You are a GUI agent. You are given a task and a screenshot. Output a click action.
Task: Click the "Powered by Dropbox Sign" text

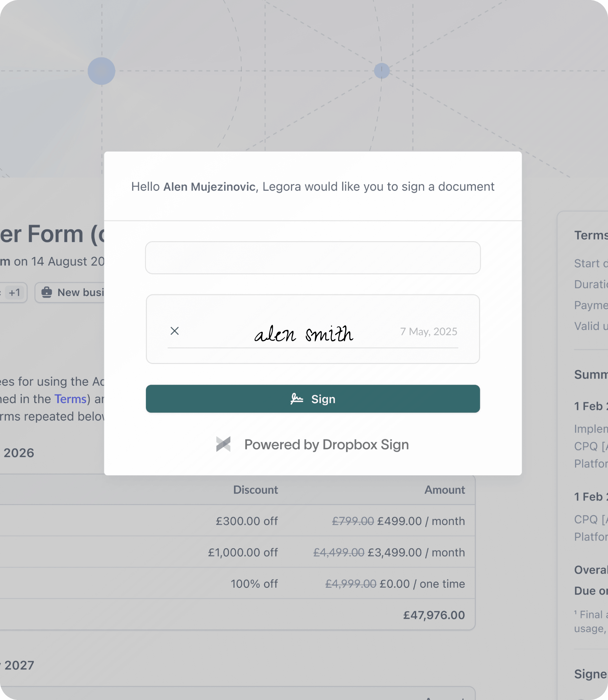coord(326,444)
